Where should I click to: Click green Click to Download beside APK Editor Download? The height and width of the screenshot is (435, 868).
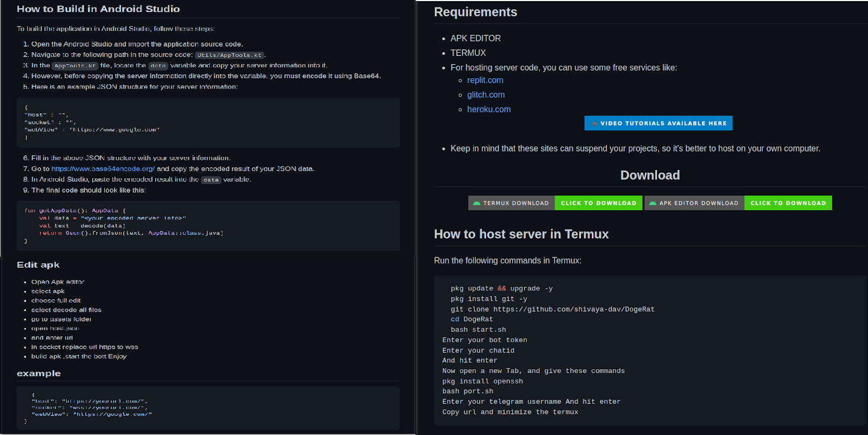(788, 203)
